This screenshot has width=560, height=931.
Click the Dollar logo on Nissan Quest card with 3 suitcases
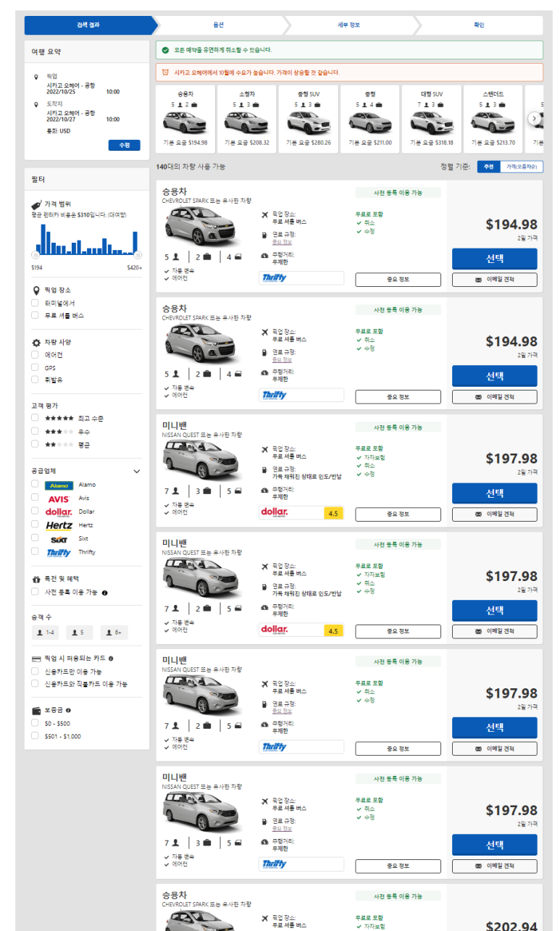coord(275,512)
